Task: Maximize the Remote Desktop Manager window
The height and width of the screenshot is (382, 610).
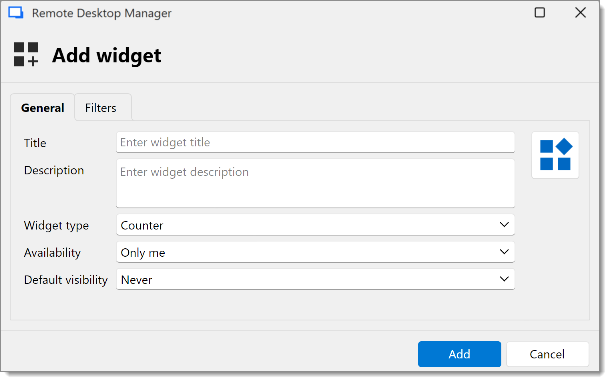Action: 540,13
